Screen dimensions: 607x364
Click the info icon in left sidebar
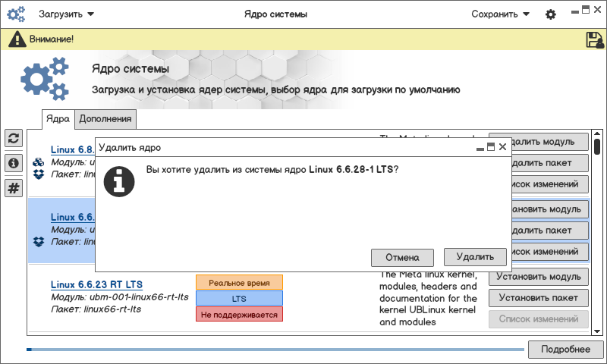click(x=14, y=163)
